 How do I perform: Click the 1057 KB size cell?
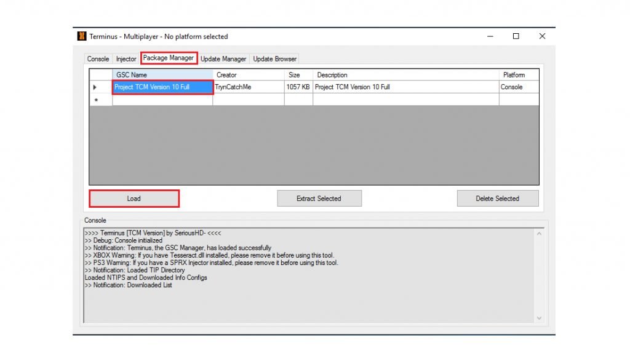pyautogui.click(x=298, y=87)
